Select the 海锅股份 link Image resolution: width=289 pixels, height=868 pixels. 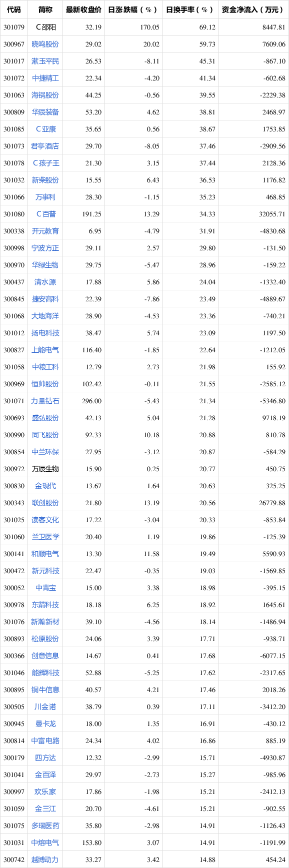pyautogui.click(x=45, y=95)
